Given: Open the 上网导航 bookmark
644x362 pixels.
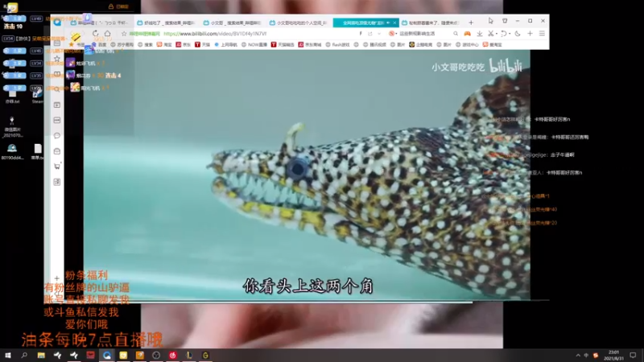Looking at the screenshot, I should [x=226, y=44].
